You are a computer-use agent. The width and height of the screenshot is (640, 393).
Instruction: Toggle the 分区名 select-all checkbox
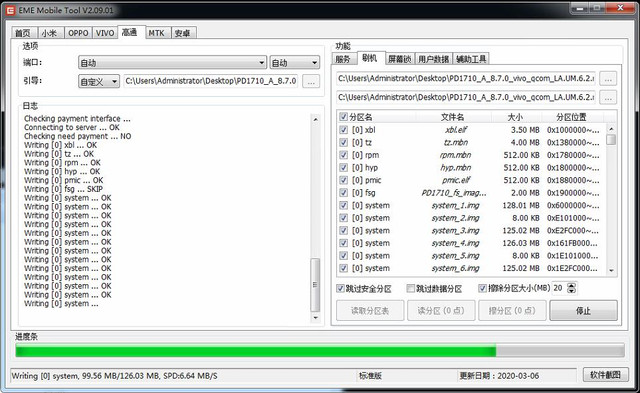point(344,117)
